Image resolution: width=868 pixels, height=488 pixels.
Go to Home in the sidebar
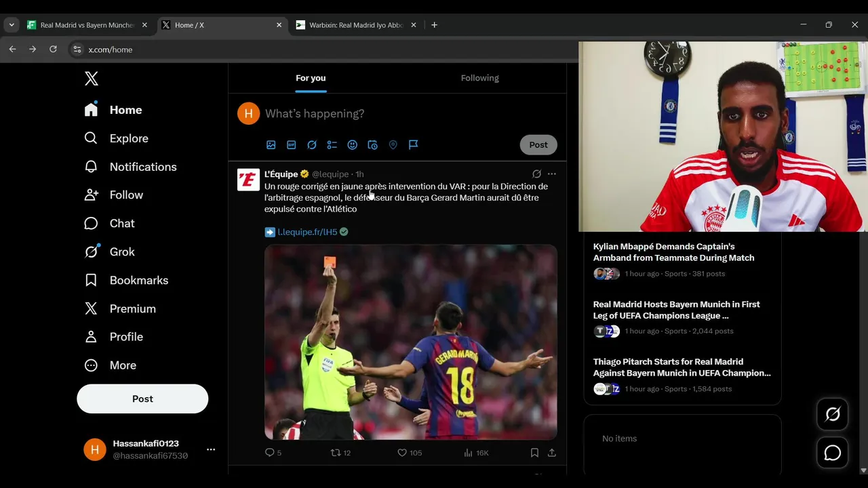(x=113, y=110)
